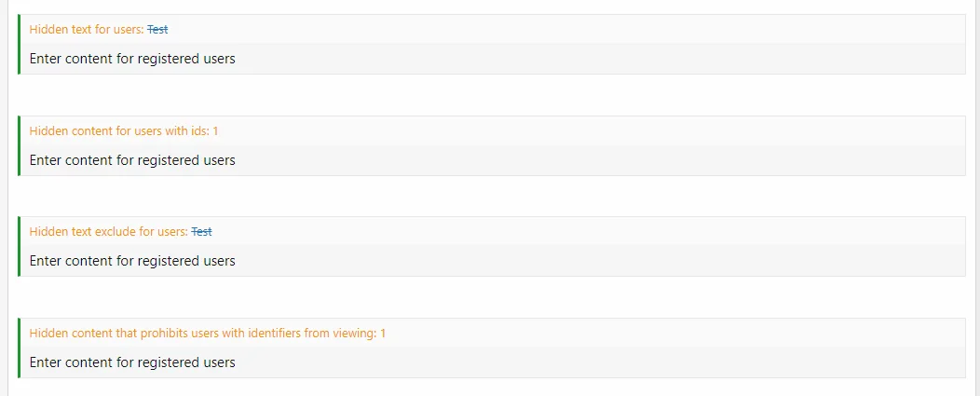Viewport: 980px width, 396px height.
Task: Click content text under "Hidden text exclude" header
Action: 132,261
